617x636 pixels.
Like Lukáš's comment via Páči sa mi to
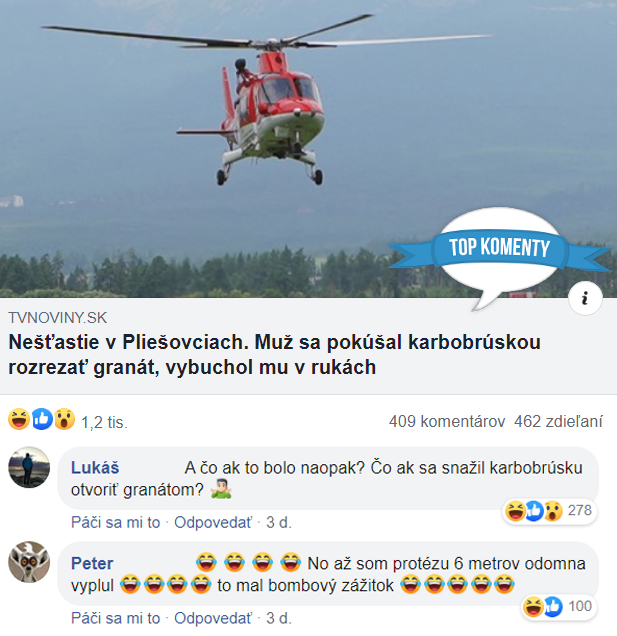tap(116, 522)
